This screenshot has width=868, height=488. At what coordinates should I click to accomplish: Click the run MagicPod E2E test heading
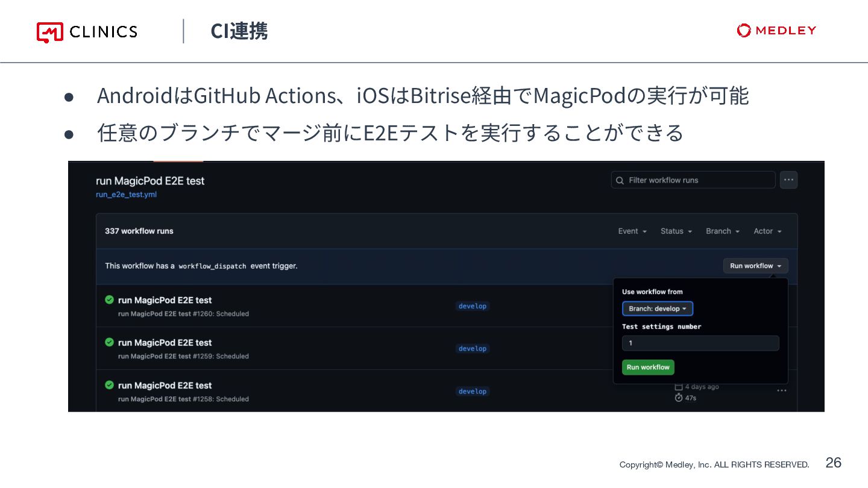tap(150, 181)
